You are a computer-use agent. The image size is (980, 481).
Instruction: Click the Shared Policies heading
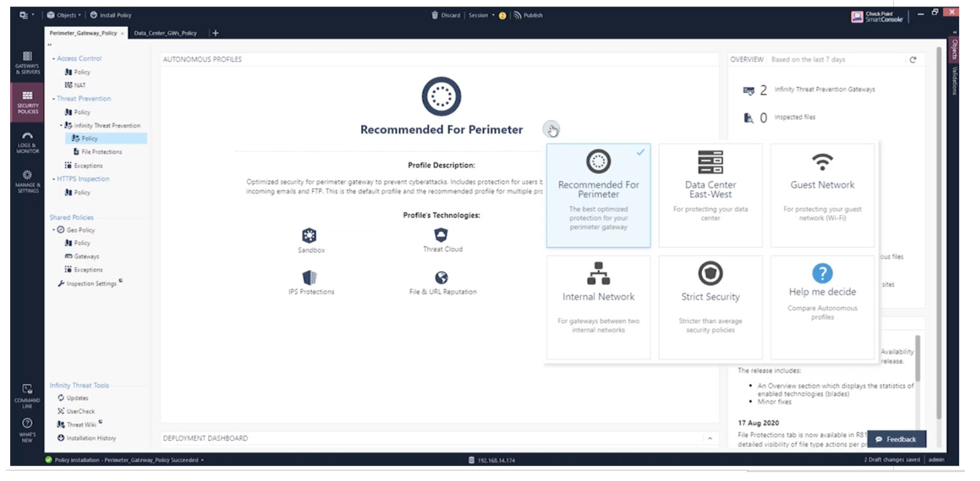point(72,217)
